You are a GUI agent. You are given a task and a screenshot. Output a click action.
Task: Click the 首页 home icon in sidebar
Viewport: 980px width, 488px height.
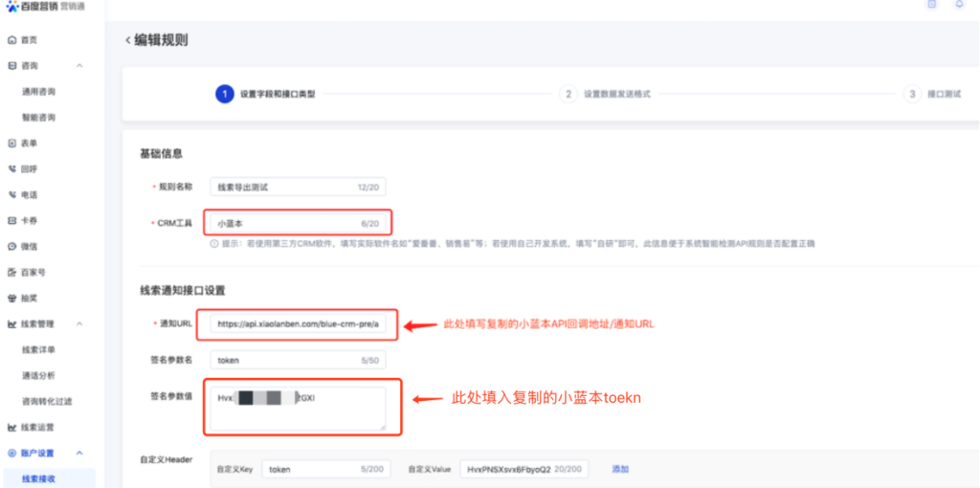point(11,40)
